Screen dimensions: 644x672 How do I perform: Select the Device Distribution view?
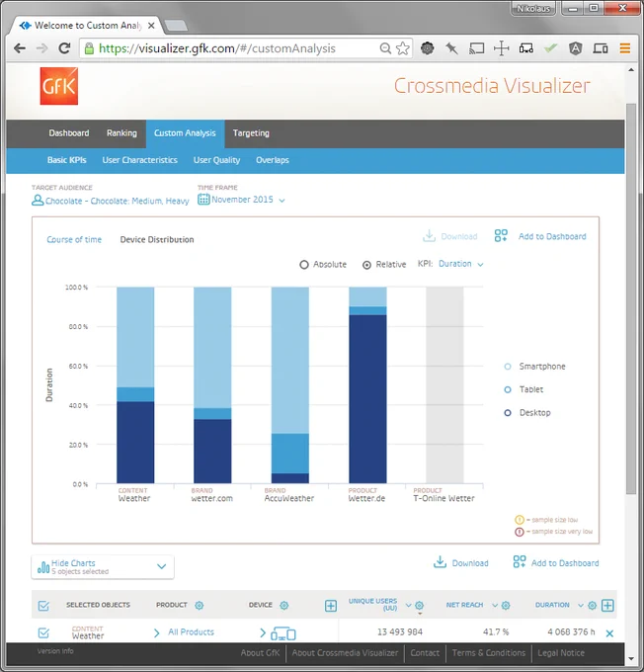tap(157, 239)
